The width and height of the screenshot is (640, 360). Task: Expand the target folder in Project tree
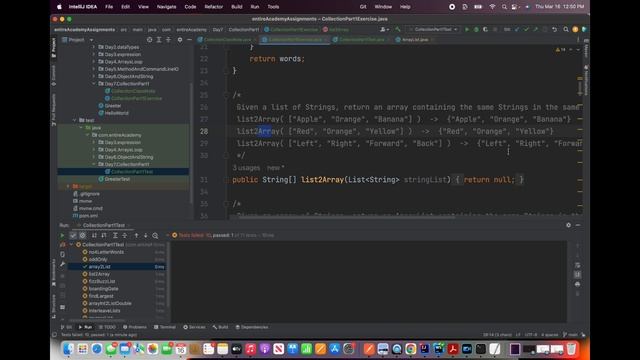(68, 187)
